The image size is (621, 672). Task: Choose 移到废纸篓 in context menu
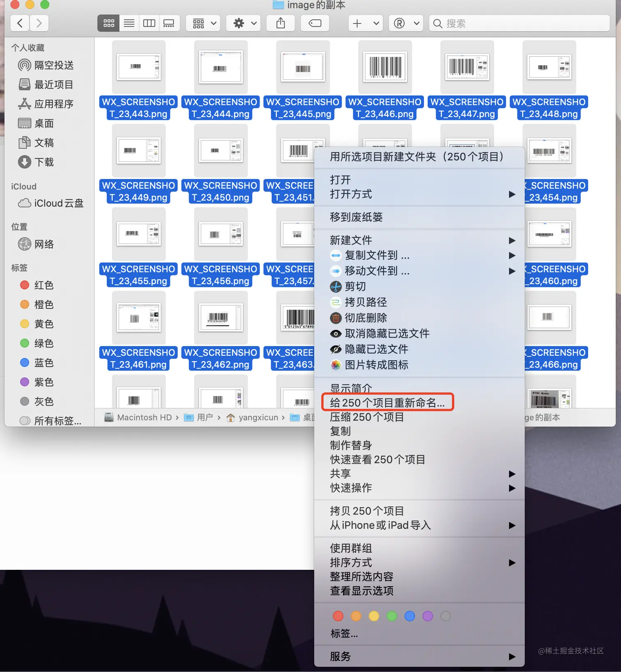tap(419, 217)
